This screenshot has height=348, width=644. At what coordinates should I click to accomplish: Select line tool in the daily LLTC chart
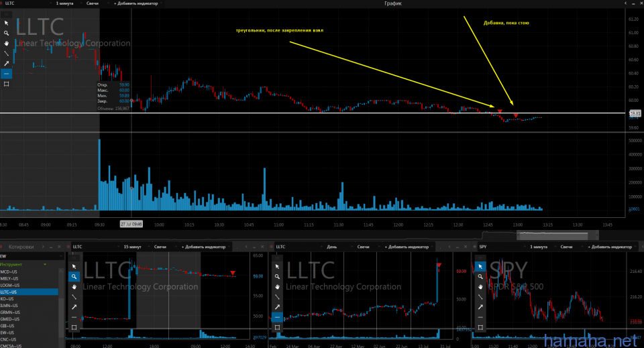tap(277, 296)
